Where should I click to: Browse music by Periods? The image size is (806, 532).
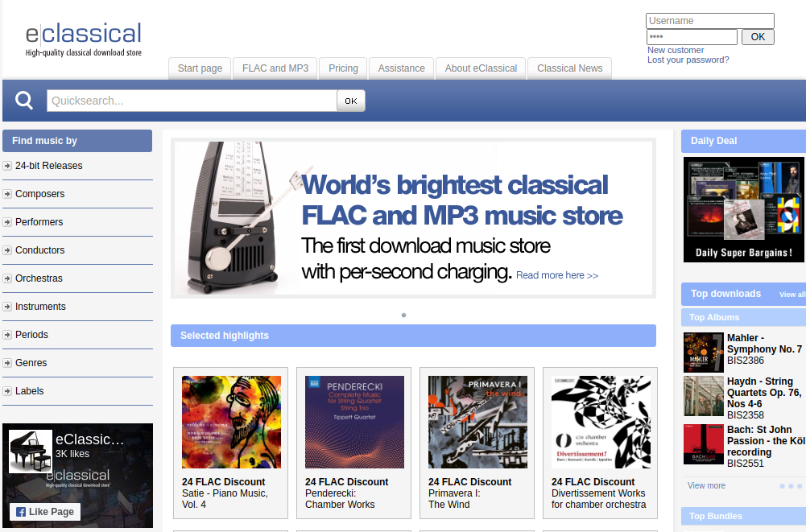32,335
